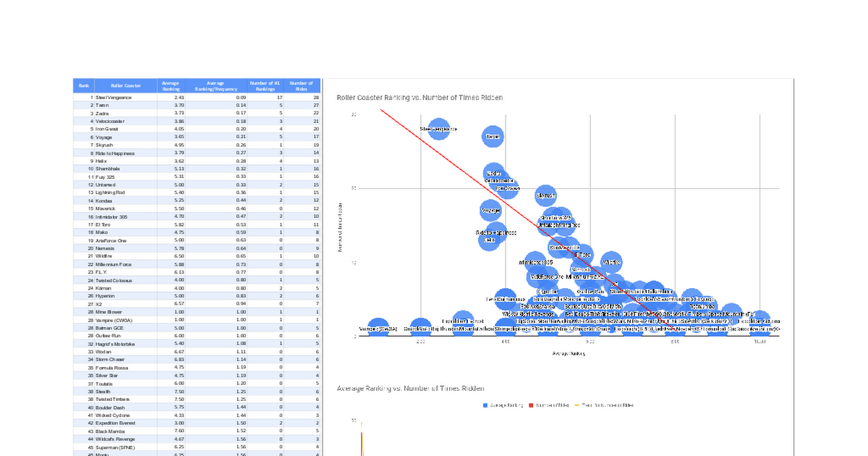Select the Voyage cell in the table
Screen dimensions: 868x456
[124, 137]
